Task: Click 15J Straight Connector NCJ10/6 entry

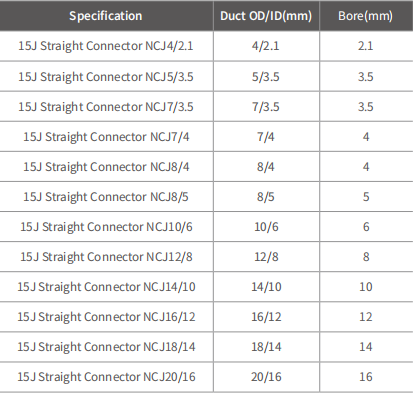Action: (x=106, y=227)
